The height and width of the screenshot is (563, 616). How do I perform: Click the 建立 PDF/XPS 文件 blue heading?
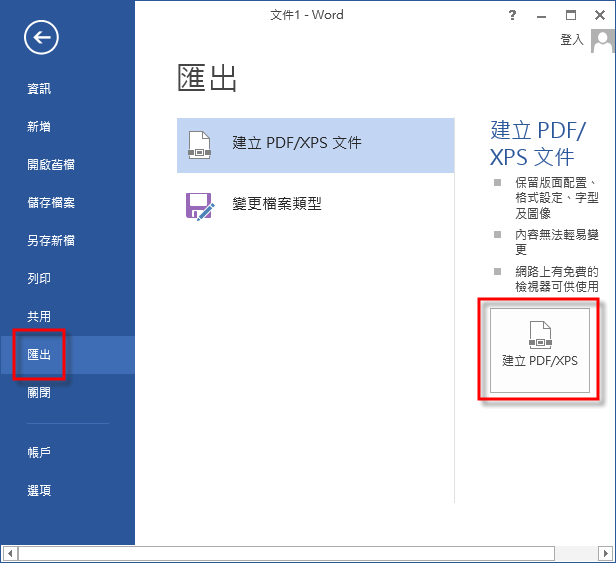click(x=538, y=143)
